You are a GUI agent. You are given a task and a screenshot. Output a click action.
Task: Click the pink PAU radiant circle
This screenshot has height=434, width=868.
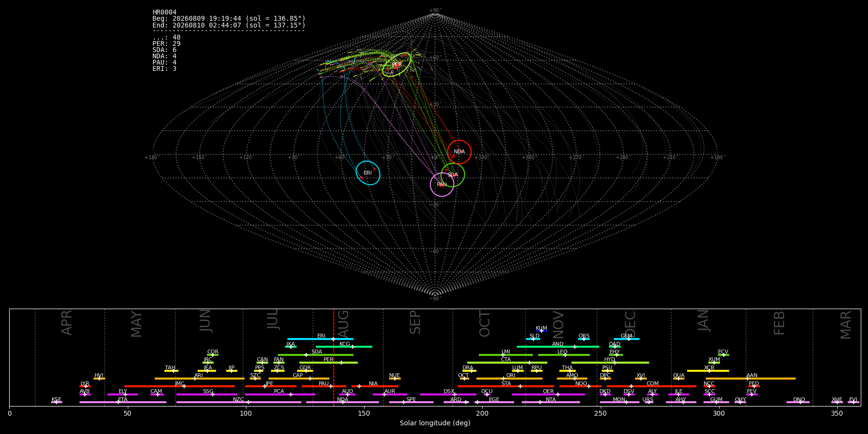coord(442,185)
